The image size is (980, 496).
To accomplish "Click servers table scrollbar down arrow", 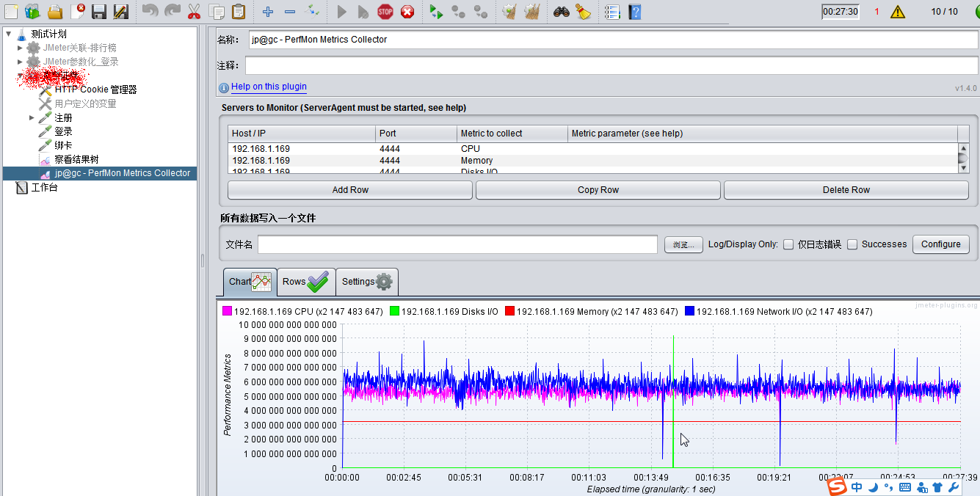I will coord(964,168).
